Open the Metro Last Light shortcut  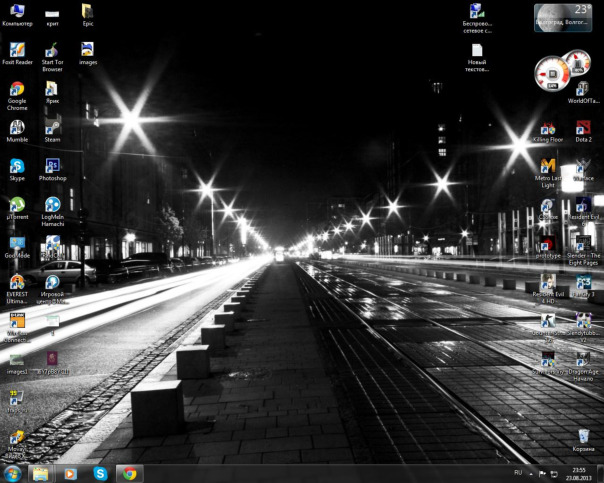point(548,167)
